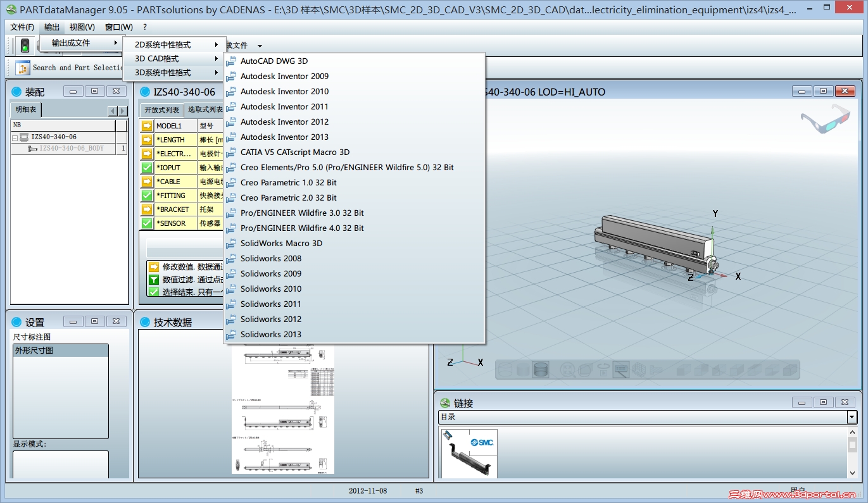868x503 pixels.
Task: Toggle the green check beside *SENSOR
Action: (x=147, y=223)
